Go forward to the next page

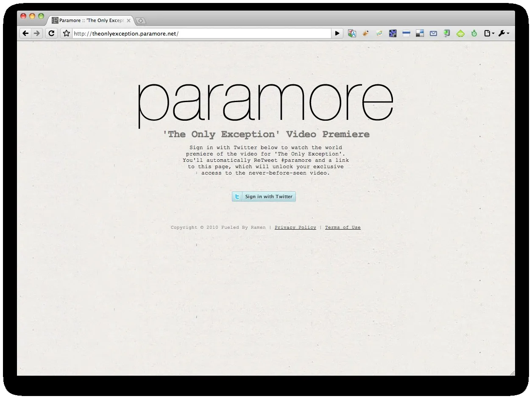[37, 33]
